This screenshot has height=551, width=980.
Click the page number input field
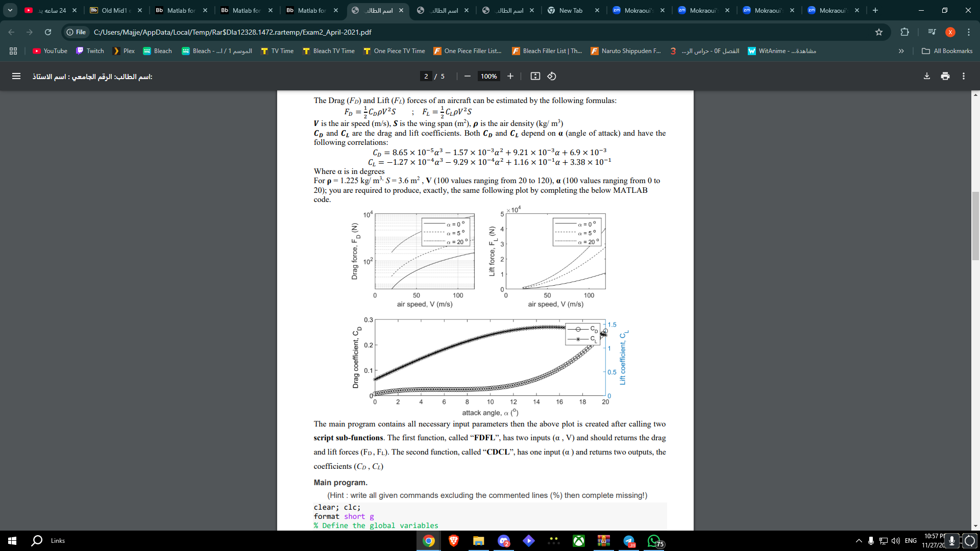click(425, 76)
